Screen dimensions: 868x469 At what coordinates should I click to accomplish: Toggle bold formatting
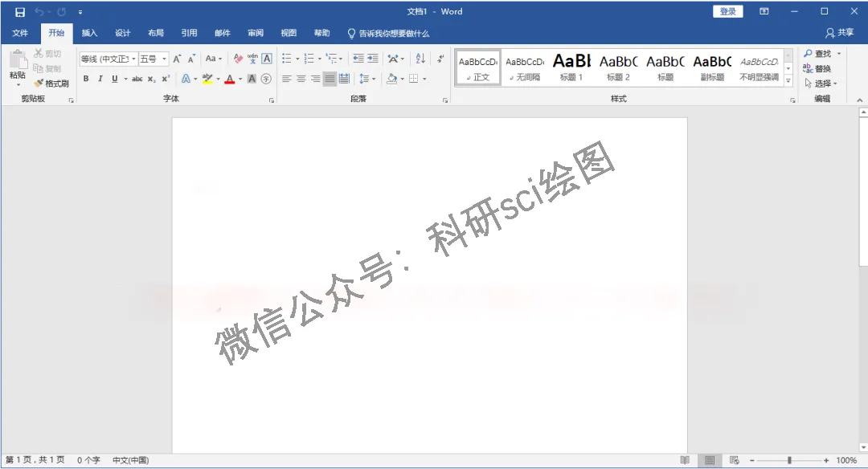[x=86, y=79]
